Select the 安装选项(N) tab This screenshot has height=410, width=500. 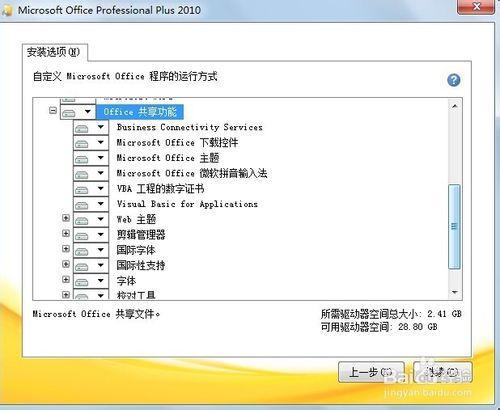(54, 52)
